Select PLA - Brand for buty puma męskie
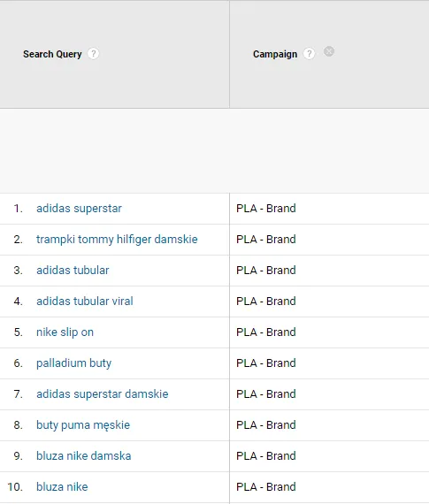The height and width of the screenshot is (504, 429). (x=266, y=425)
